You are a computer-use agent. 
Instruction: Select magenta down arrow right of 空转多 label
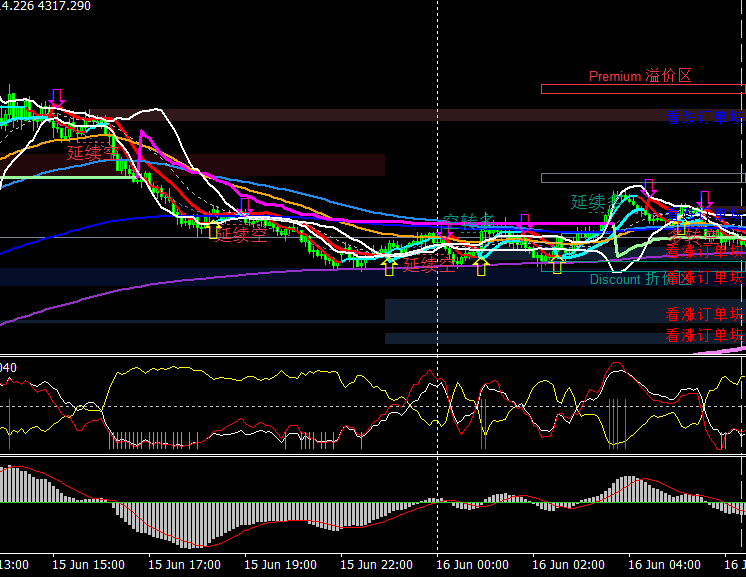(525, 223)
